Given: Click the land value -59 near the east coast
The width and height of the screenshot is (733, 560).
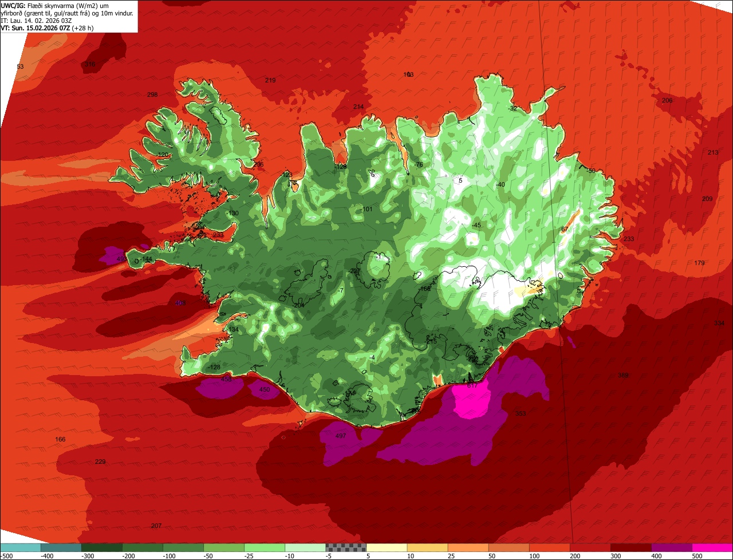Looking at the screenshot, I should [x=590, y=171].
